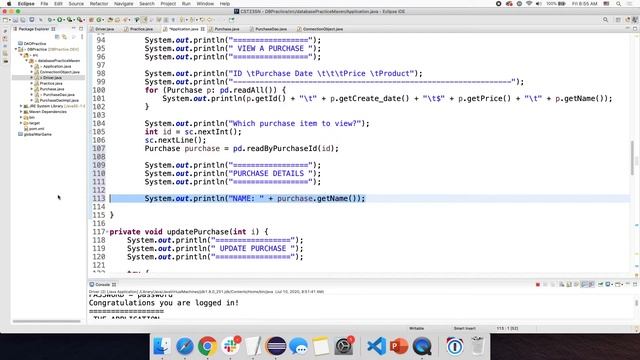
Task: Click the Package Explorer horizontal scrollbar
Action: [x=47, y=321]
